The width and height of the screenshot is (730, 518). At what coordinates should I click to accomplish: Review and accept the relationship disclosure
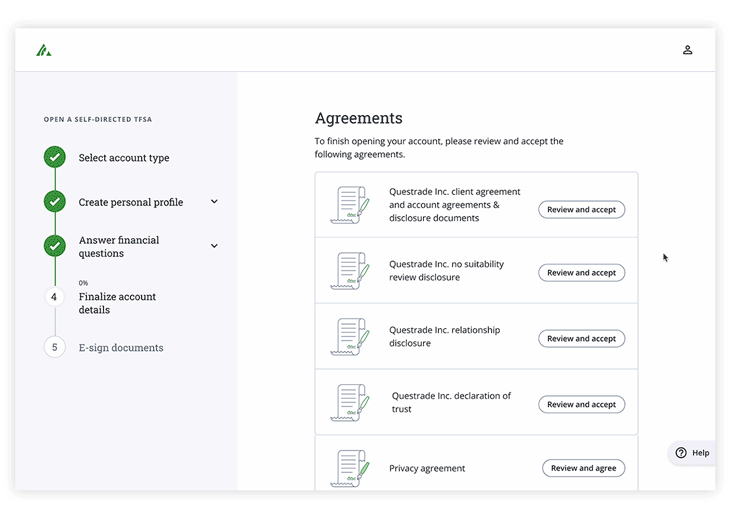pyautogui.click(x=581, y=338)
